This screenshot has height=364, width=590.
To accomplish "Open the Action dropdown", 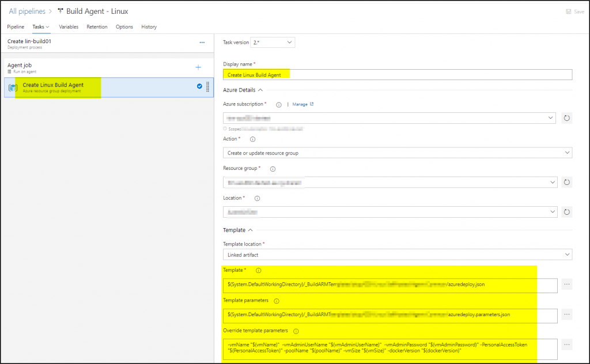I will 398,152.
